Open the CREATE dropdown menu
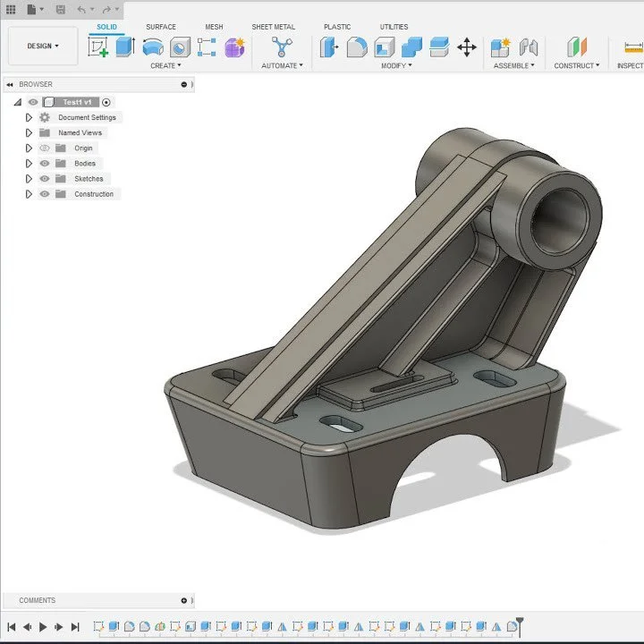 (x=165, y=65)
